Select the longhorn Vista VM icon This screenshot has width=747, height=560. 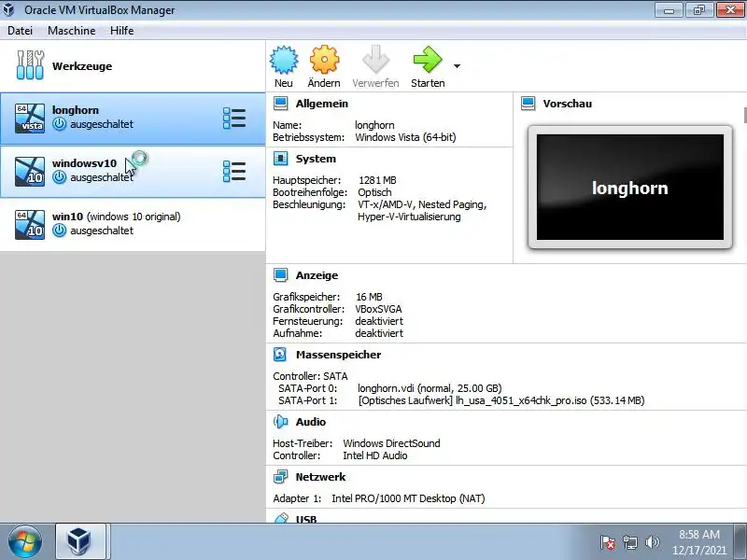click(30, 119)
